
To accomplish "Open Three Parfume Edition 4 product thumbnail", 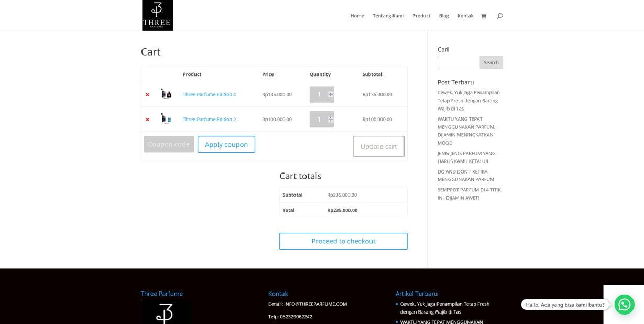I will [x=166, y=94].
